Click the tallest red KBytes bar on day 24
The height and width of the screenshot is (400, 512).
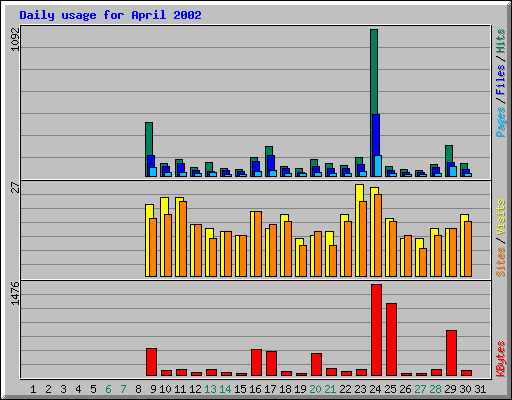click(376, 330)
